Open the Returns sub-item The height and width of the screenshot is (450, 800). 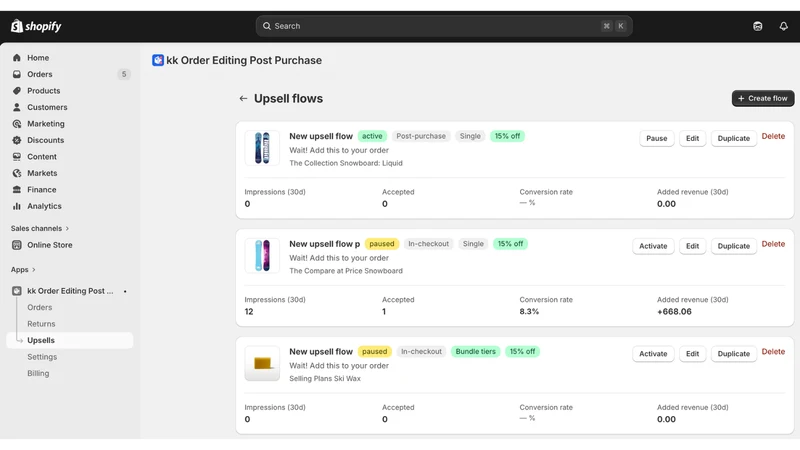point(41,324)
